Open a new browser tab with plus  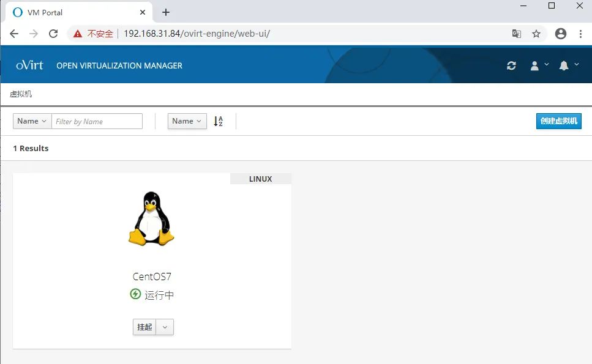[x=166, y=12]
